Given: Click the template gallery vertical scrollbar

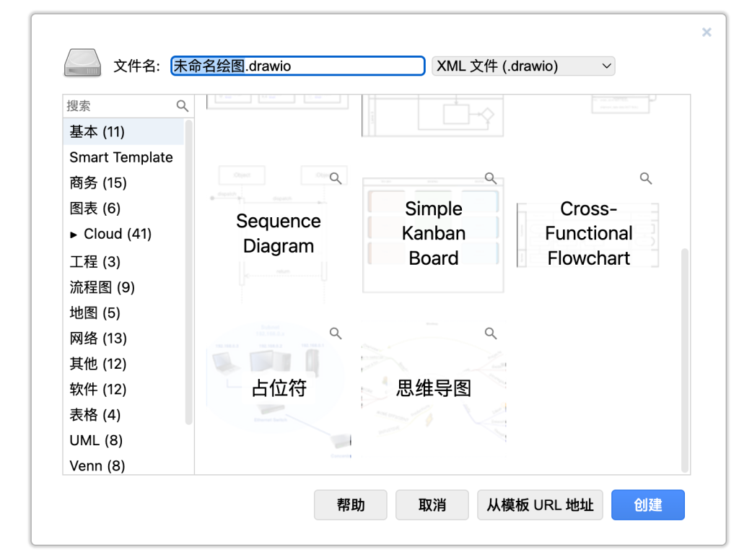Looking at the screenshot, I should tap(685, 360).
